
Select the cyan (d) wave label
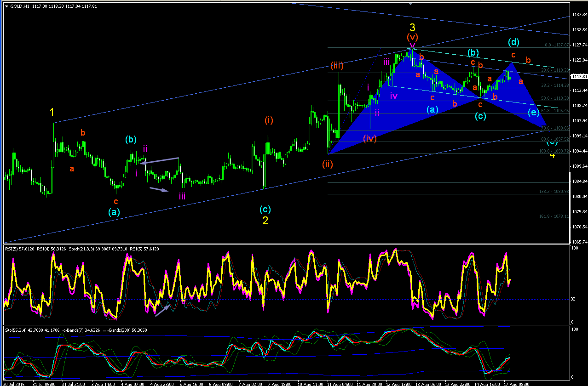tap(514, 42)
